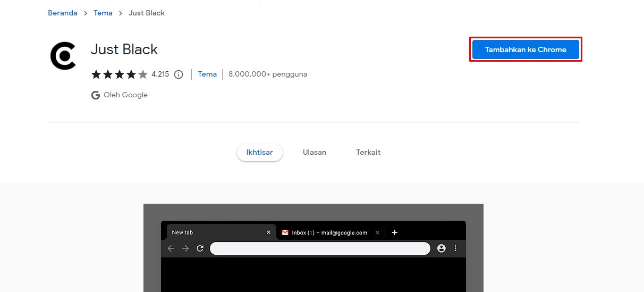Click the 8.000.000+ pengguna text
This screenshot has width=644, height=292.
pyautogui.click(x=268, y=74)
